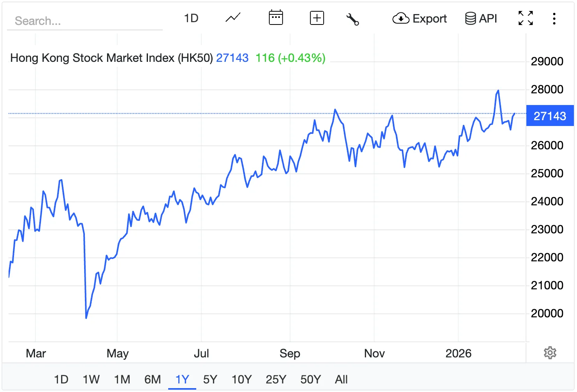
Task: Select the 5Y time range tab
Action: [210, 379]
